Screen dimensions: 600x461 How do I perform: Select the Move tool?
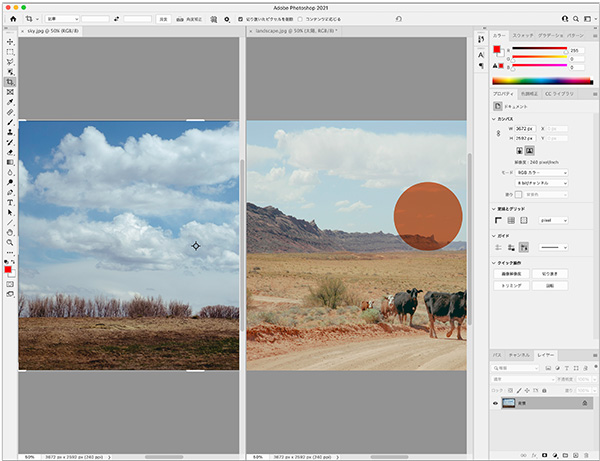[10, 42]
